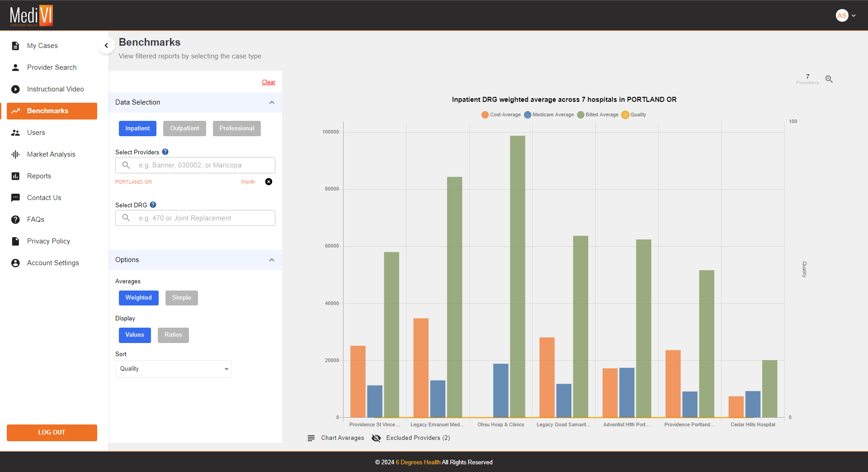
Task: Collapse the Data Selection section
Action: (272, 102)
